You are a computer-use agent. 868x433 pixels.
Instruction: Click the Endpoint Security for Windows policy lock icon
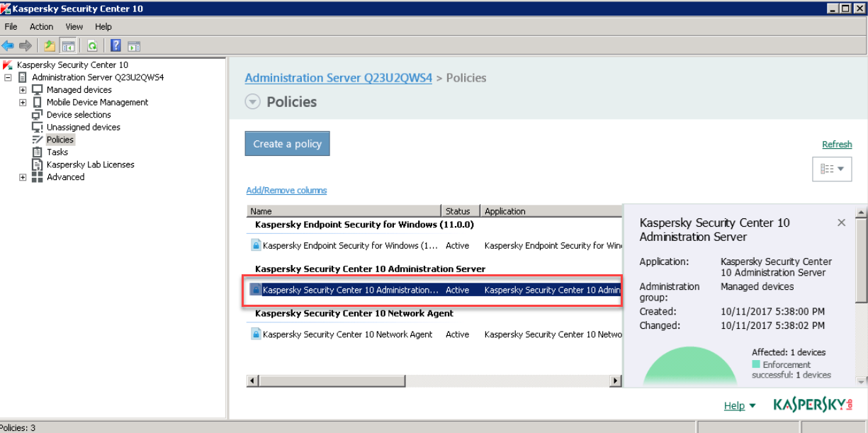pos(257,245)
